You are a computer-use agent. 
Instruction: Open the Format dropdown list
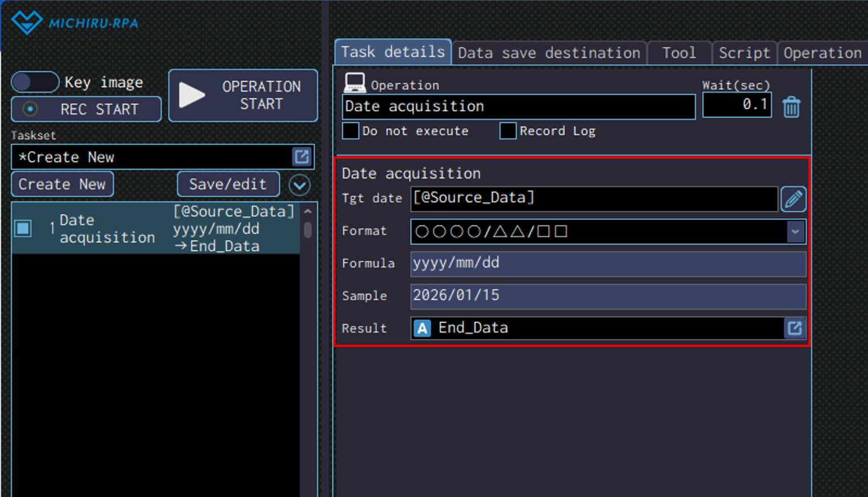[x=795, y=231]
